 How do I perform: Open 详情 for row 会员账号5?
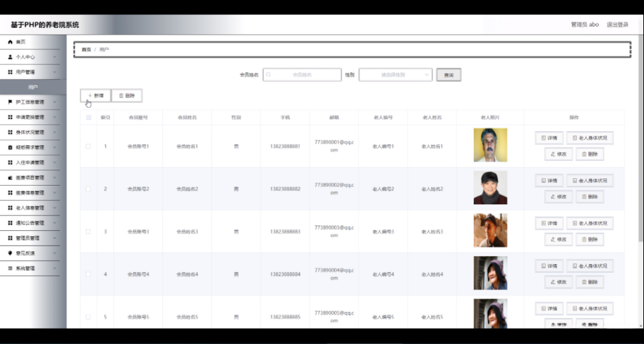[x=549, y=309]
